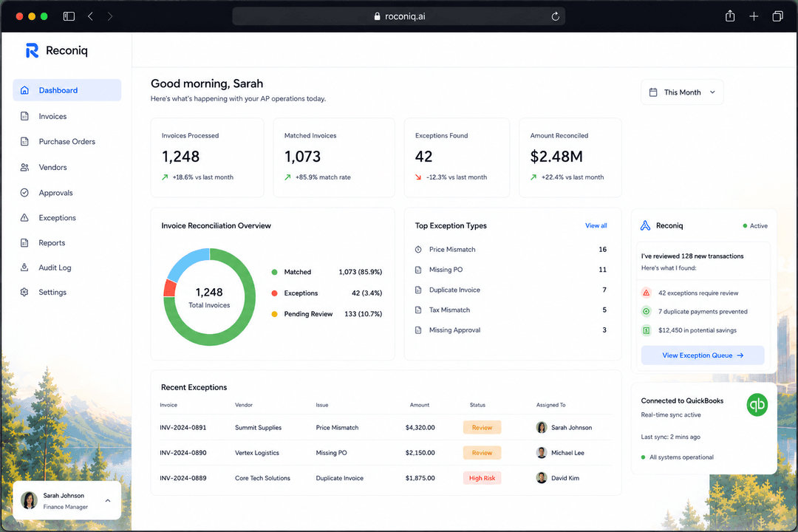798x532 pixels.
Task: Reload the page with refresh icon
Action: 555,16
